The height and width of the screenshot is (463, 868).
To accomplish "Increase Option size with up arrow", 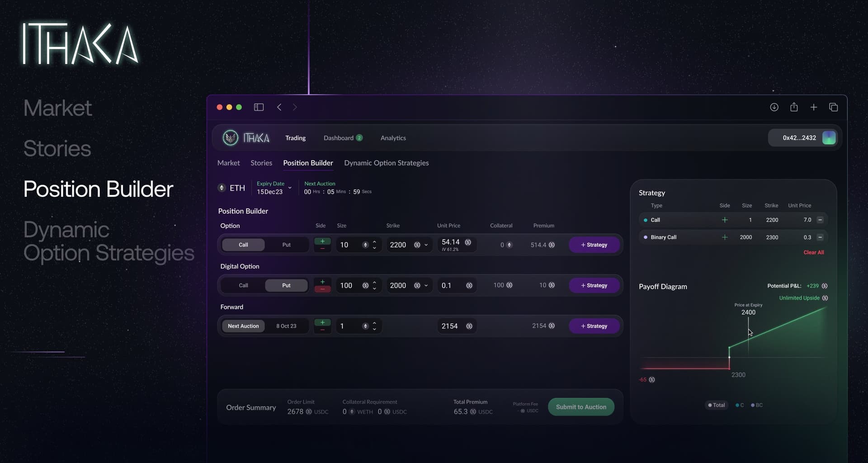I will pyautogui.click(x=374, y=242).
